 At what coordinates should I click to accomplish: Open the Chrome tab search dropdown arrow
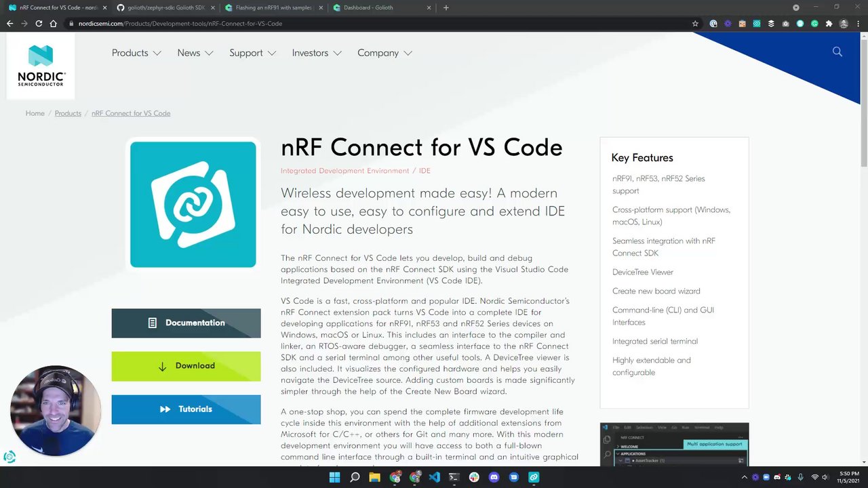pos(796,7)
